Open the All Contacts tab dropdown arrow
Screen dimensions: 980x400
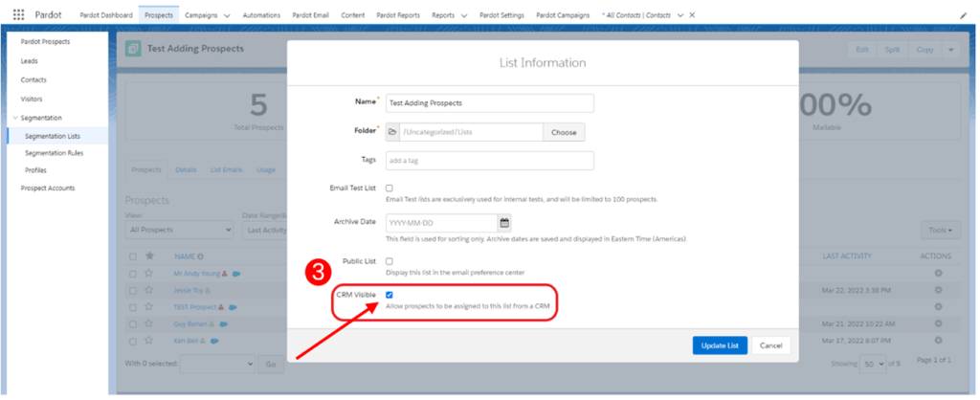coord(680,15)
